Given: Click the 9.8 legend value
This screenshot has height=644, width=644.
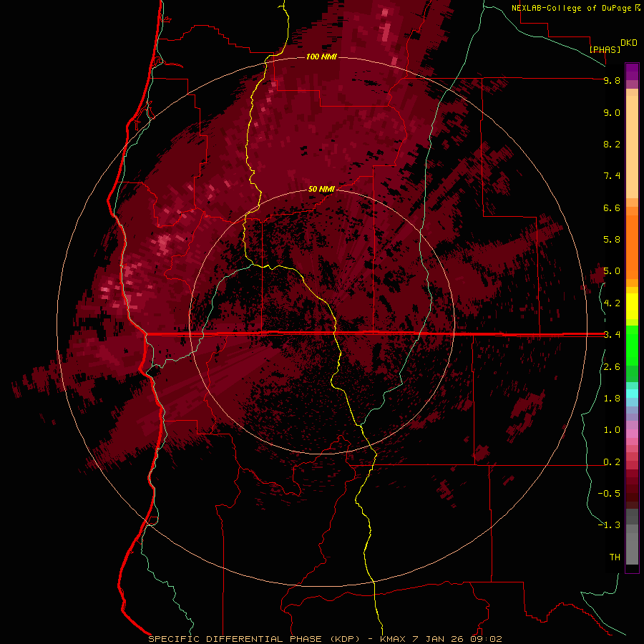Looking at the screenshot, I should tap(612, 80).
